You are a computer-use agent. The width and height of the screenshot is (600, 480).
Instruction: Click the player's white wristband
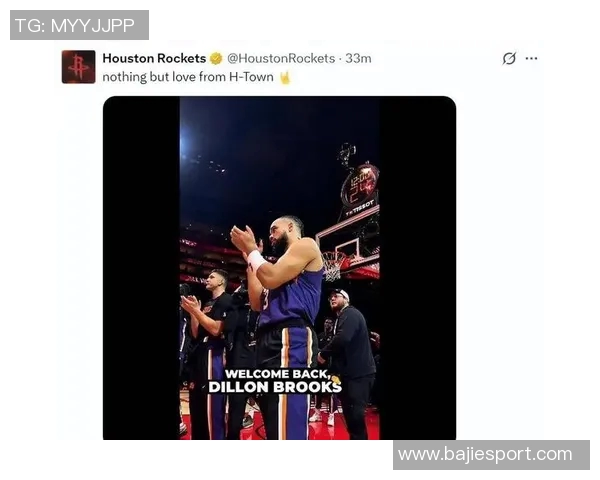(256, 260)
